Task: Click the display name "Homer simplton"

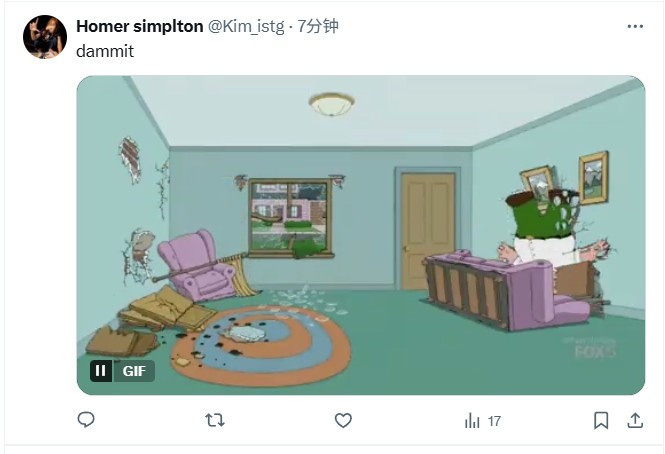Action: pos(138,26)
